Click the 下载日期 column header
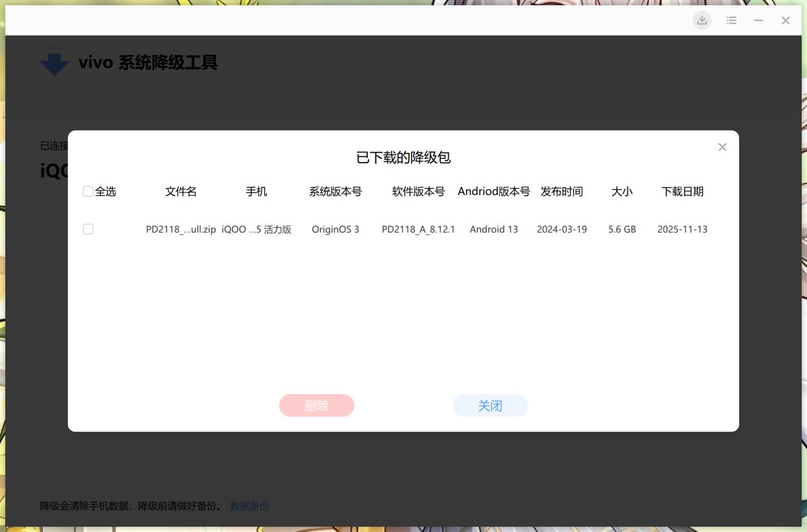807x532 pixels. (683, 192)
